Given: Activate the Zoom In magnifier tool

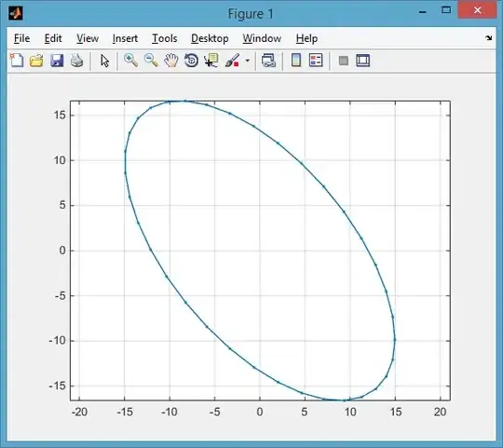Looking at the screenshot, I should coord(131,61).
